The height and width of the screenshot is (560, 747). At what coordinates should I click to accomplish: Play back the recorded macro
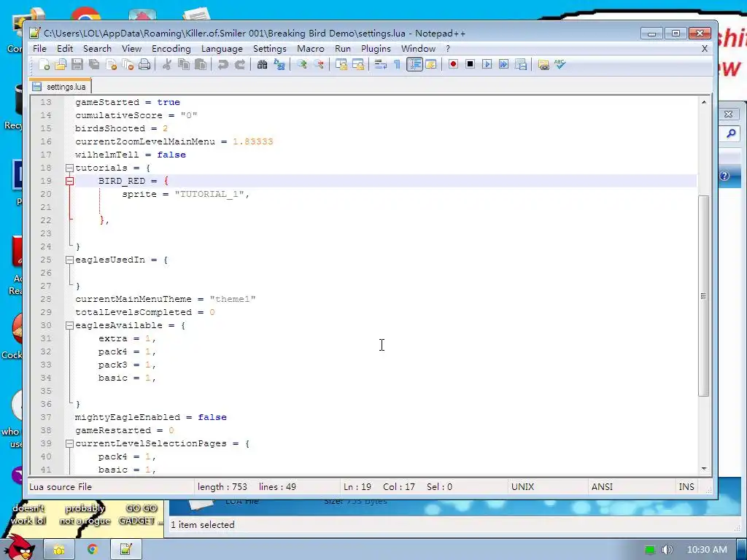(x=487, y=64)
